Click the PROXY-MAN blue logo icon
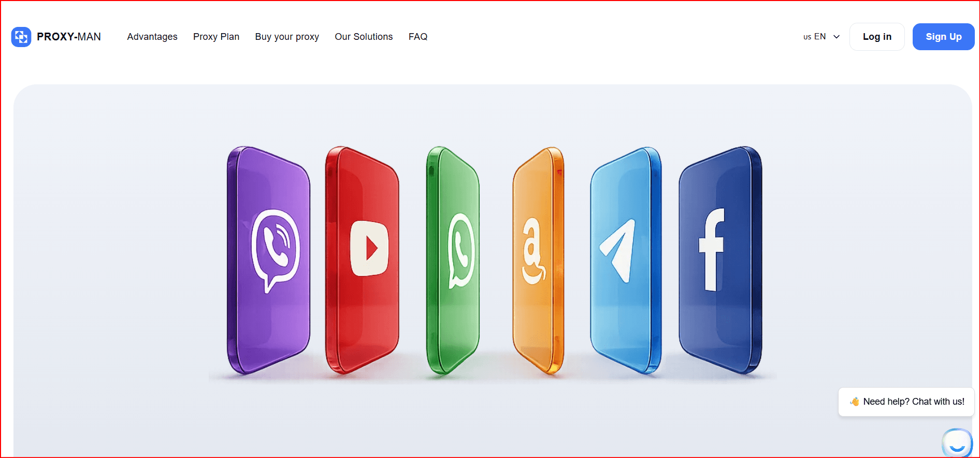The image size is (980, 458). (x=21, y=37)
